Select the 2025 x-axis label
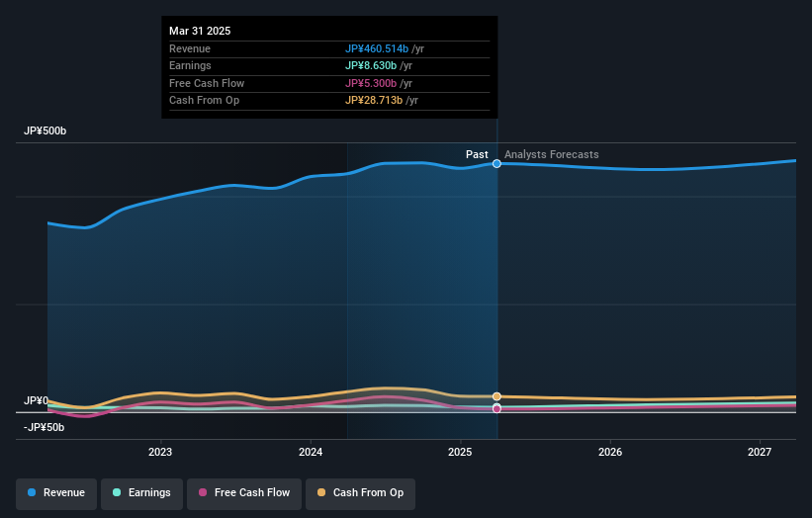 coord(460,452)
